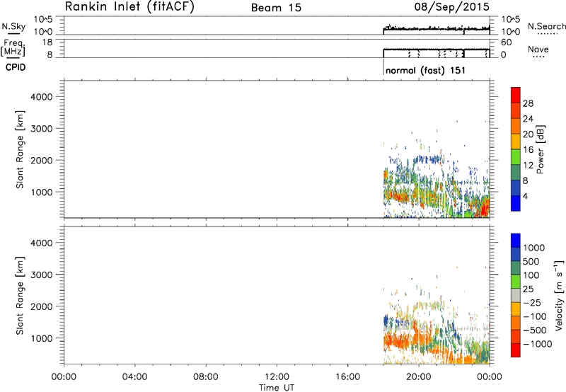Viewport: 566px width, 392px height.
Task: Click 'Slant Range [km]' label of the velocity panel
Action: [20, 296]
